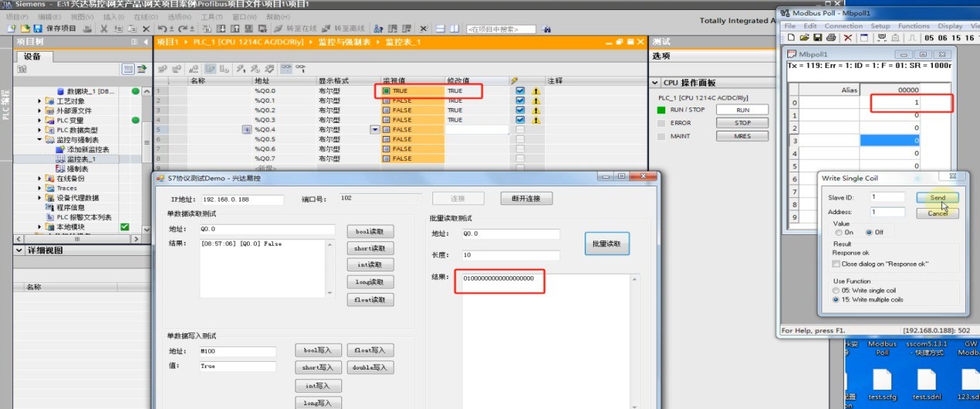
Task: Expand the 外部源文件 tree node
Action: coord(40,111)
